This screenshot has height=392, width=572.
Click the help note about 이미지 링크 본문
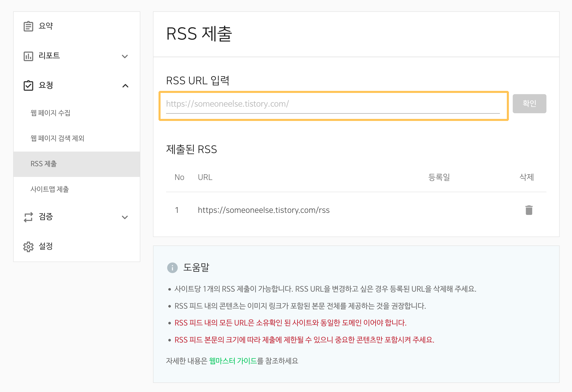click(x=300, y=306)
